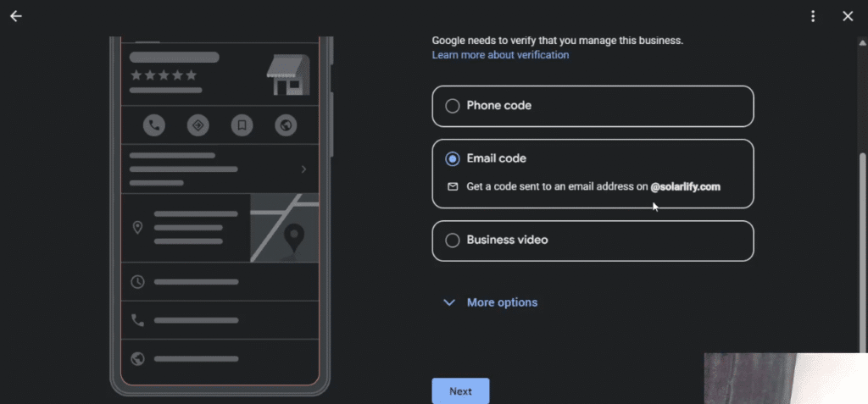The height and width of the screenshot is (404, 868).
Task: Click the map pin location icon
Action: [x=137, y=228]
